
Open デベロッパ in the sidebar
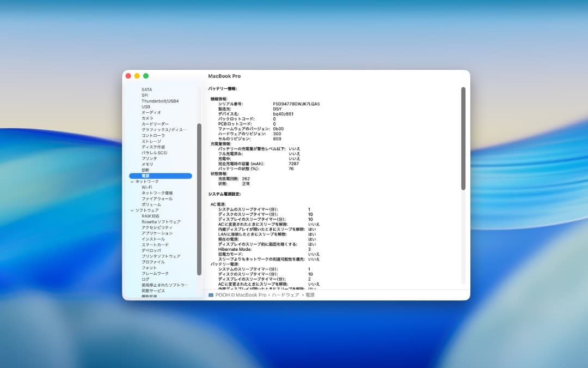pyautogui.click(x=151, y=251)
